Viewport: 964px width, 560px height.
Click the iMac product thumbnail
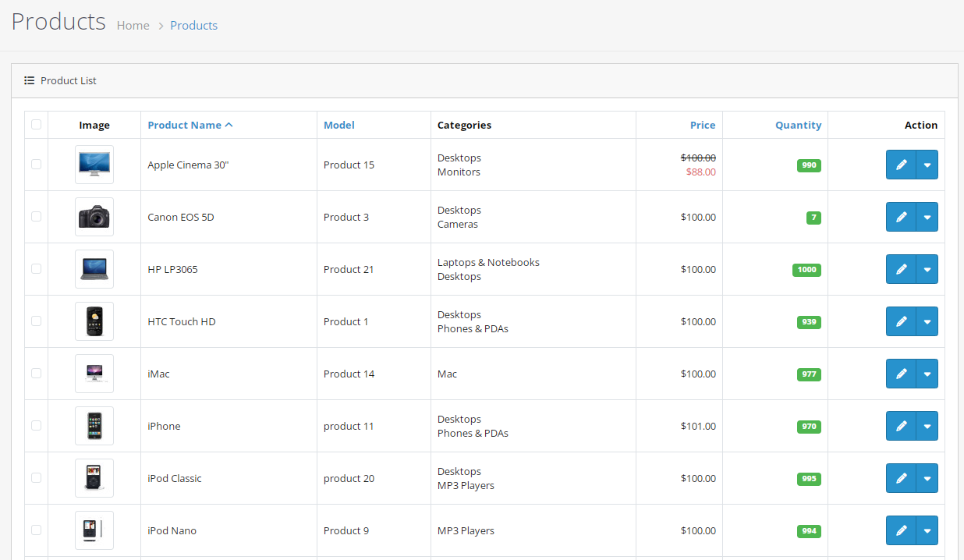pos(94,374)
